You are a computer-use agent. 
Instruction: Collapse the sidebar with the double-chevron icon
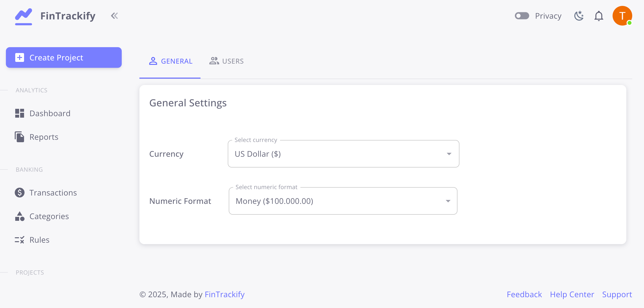click(115, 15)
